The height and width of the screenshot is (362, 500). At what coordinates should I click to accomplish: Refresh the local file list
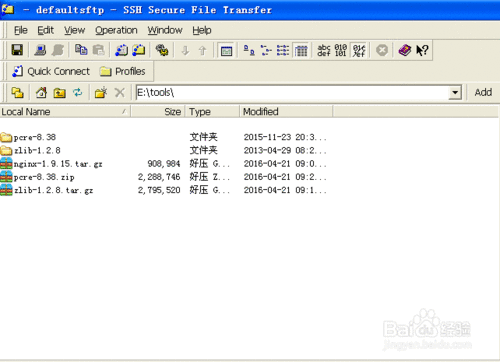pos(77,92)
